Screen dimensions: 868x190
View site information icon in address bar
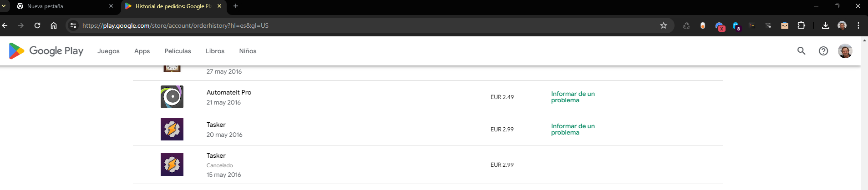tap(73, 25)
